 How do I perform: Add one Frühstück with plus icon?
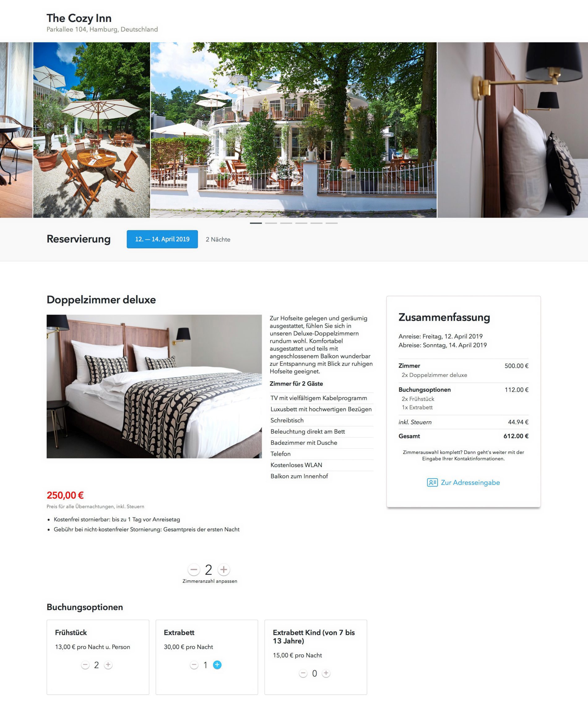coord(108,665)
